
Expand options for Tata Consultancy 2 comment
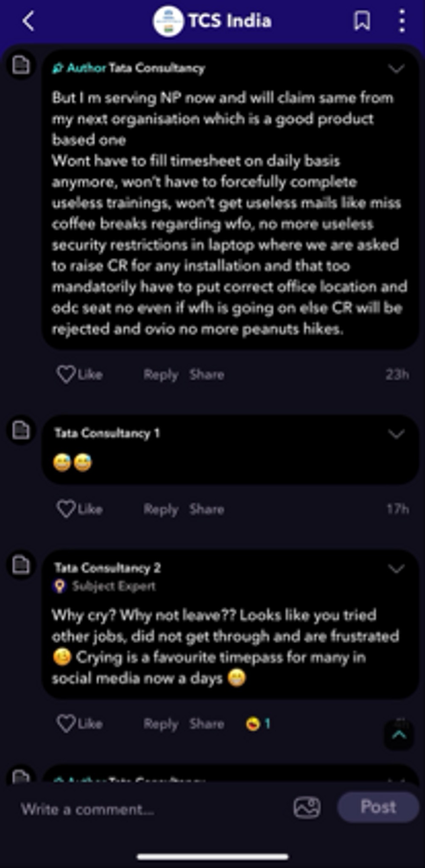tap(396, 568)
